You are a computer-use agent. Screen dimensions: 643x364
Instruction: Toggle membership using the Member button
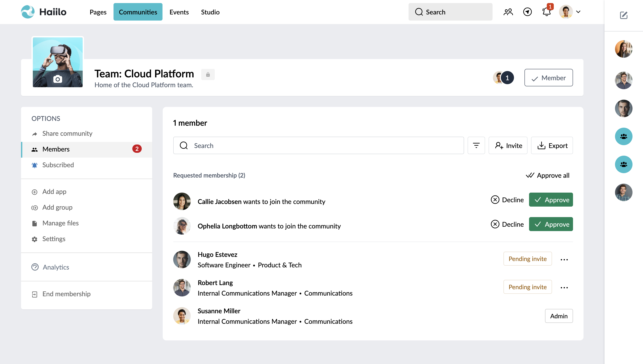pos(549,77)
